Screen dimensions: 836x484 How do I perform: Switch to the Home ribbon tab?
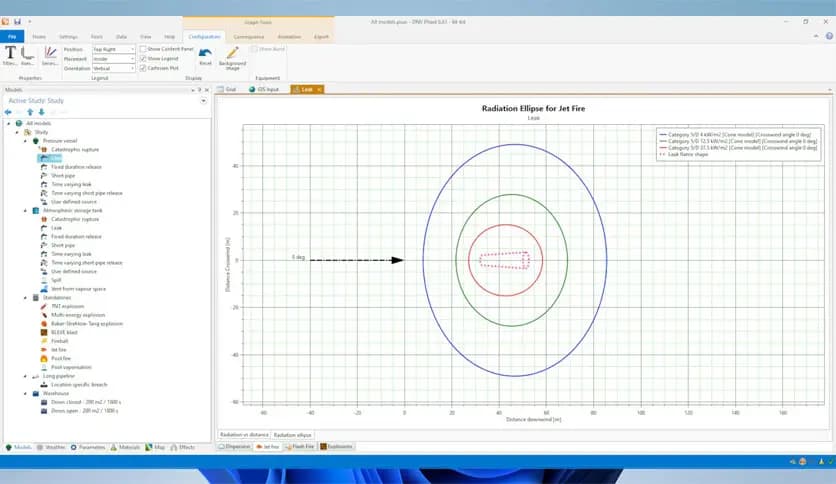coord(39,37)
